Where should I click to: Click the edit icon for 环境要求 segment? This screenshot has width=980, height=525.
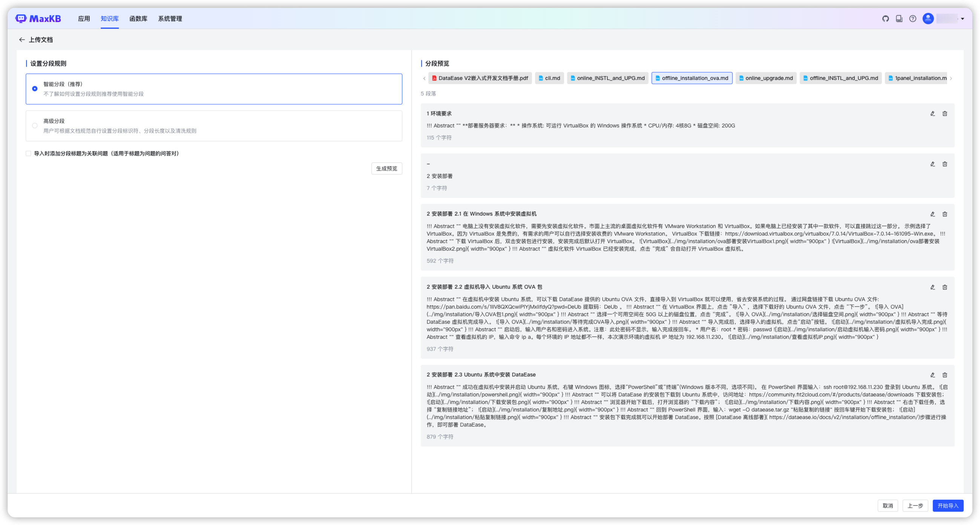(932, 114)
